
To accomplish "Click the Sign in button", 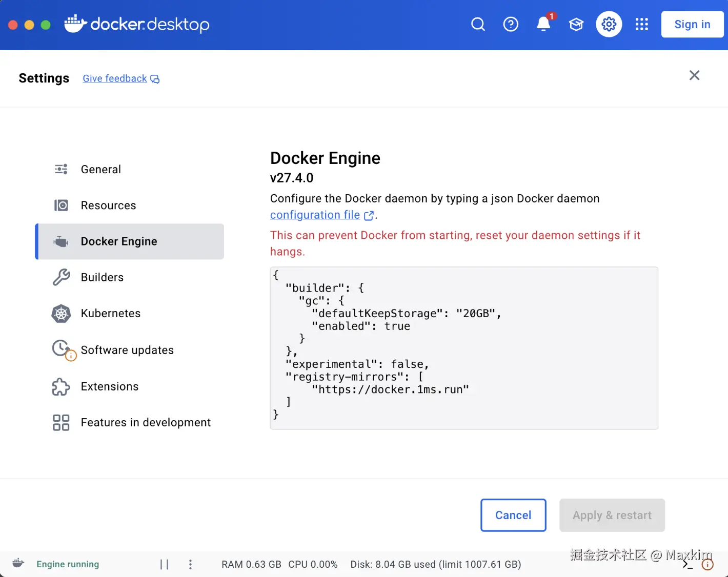I will [692, 24].
